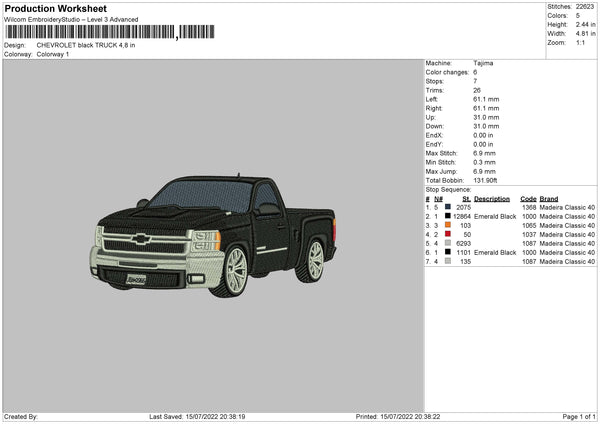Click the dark blue swatch in stop 1

coord(448,207)
